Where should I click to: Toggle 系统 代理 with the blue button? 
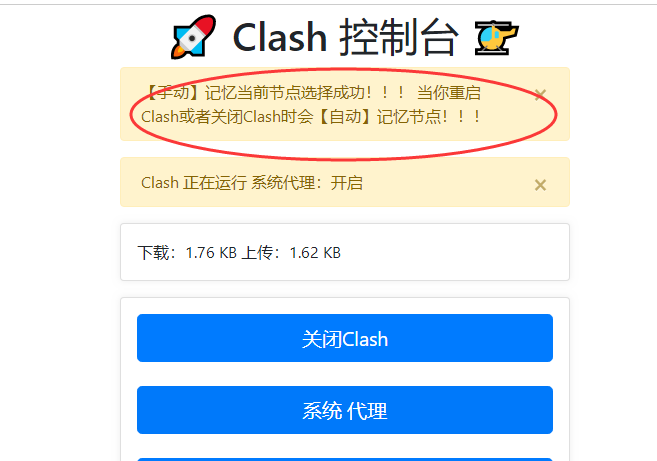(345, 410)
